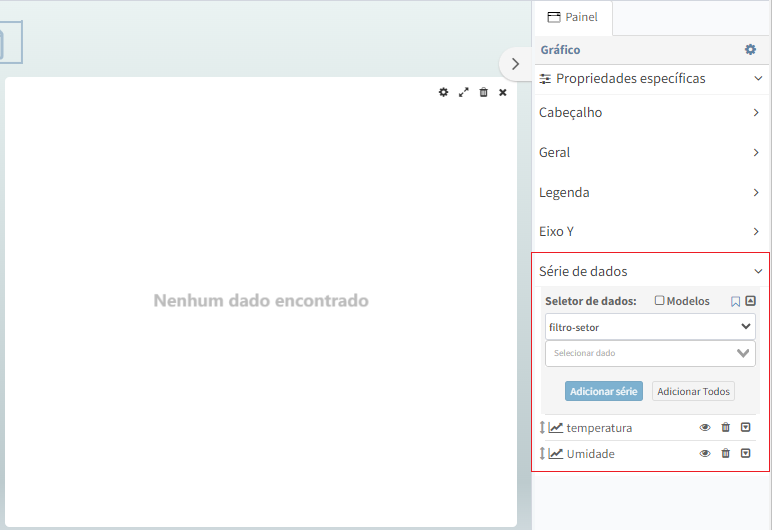Click the bookmark icon in Seletor de dados
Viewport: 772px width, 530px height.
point(736,301)
